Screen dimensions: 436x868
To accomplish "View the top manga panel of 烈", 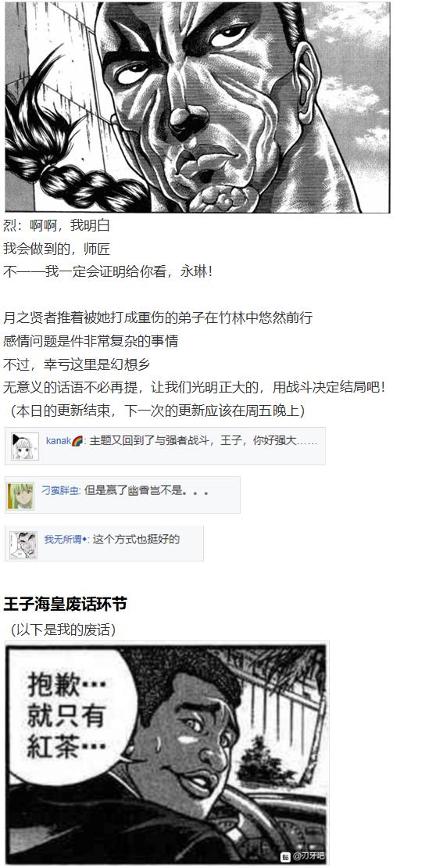I will (x=198, y=107).
